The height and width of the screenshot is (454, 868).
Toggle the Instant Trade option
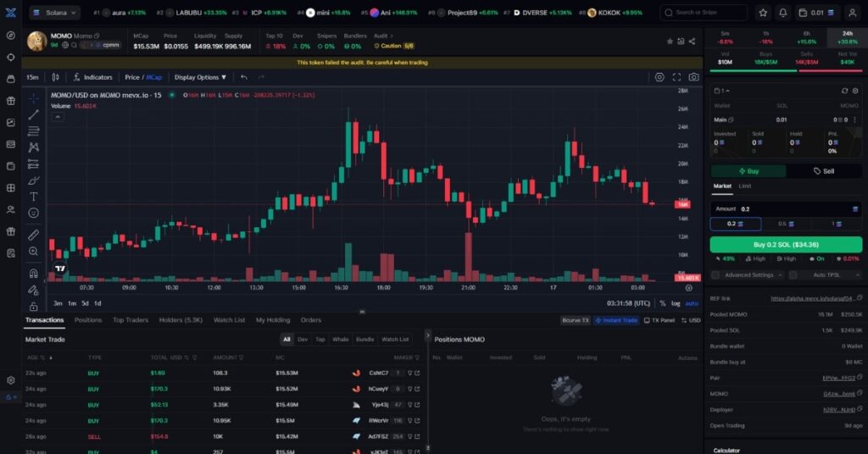(x=616, y=320)
